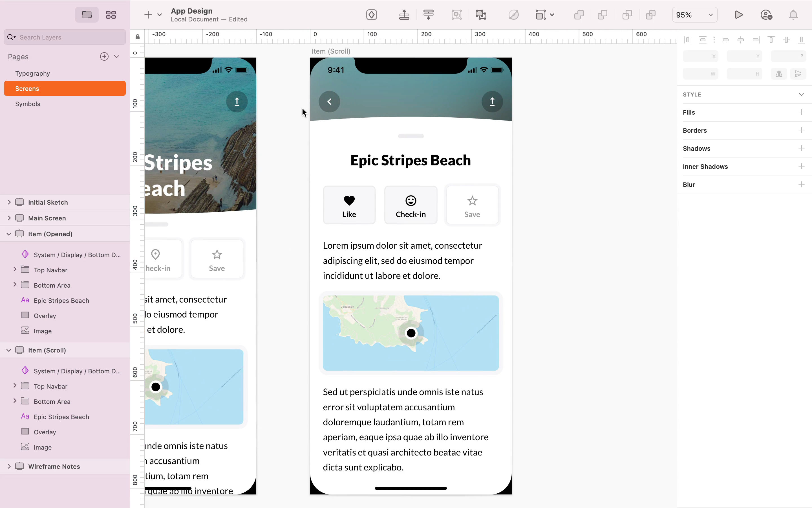Collapse the STYLE section chevron

pyautogui.click(x=802, y=95)
